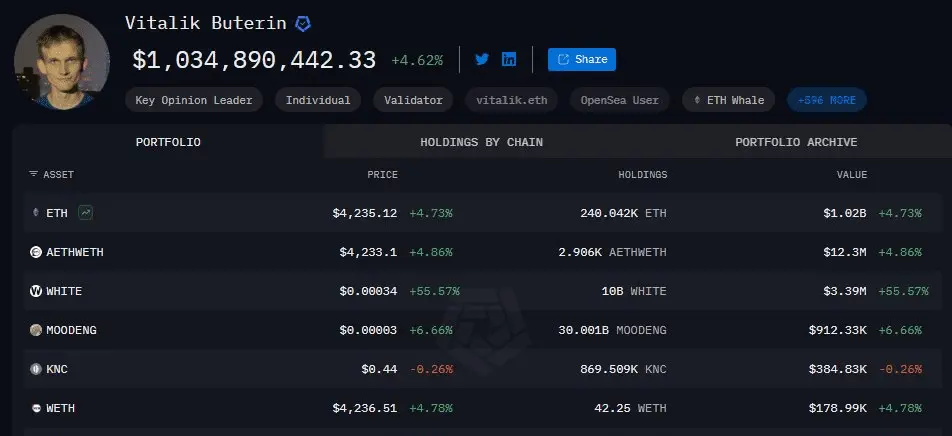Image resolution: width=952 pixels, height=436 pixels.
Task: Click the WHITE price $0.00034
Action: pos(369,291)
